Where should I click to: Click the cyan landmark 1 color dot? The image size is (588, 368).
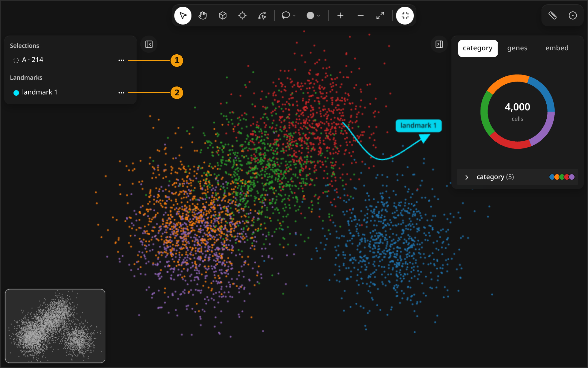(16, 93)
